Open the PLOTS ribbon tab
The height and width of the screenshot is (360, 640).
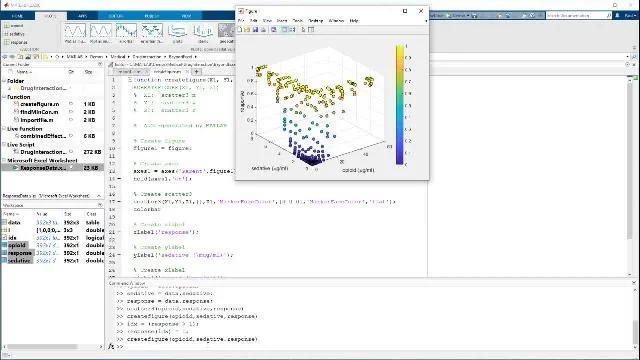click(50, 16)
